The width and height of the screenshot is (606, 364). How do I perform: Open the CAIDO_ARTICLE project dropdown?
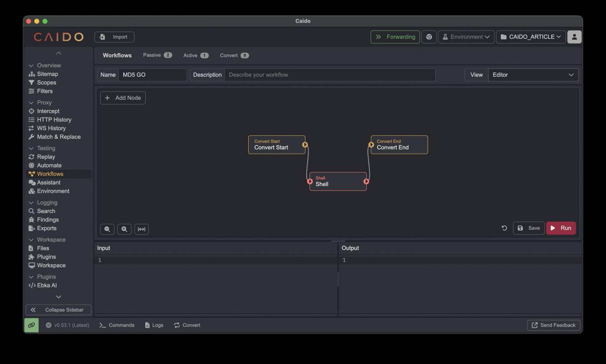(531, 36)
